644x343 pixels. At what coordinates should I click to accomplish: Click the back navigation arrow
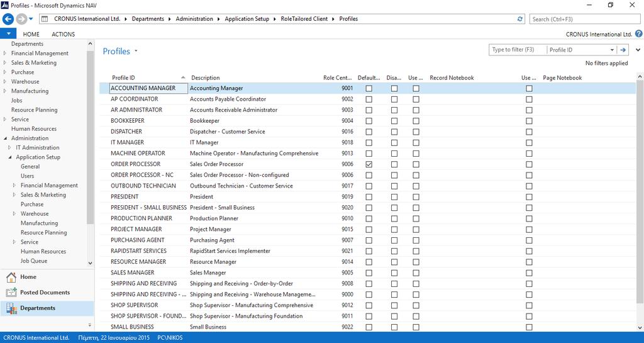(8, 19)
